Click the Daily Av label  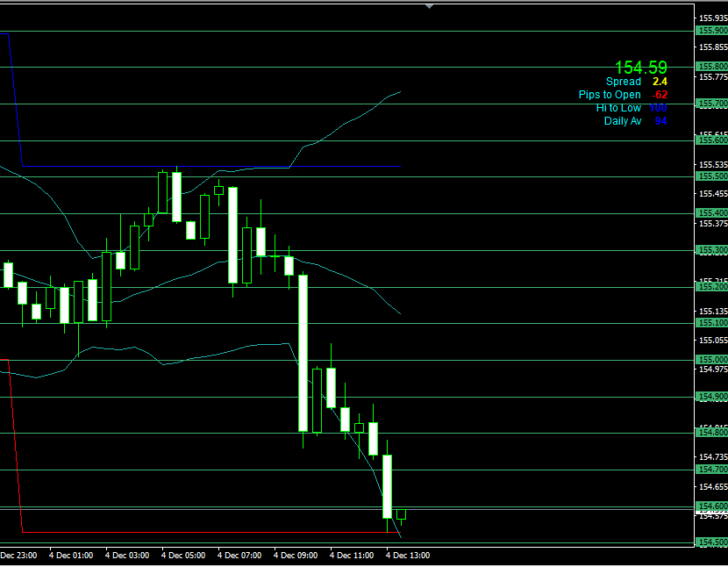(x=623, y=121)
